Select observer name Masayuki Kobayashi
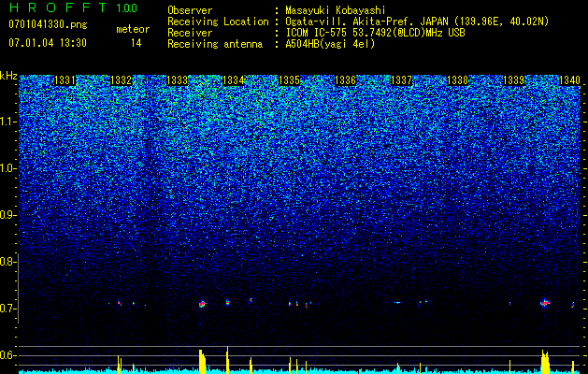The image size is (588, 374). 336,10
